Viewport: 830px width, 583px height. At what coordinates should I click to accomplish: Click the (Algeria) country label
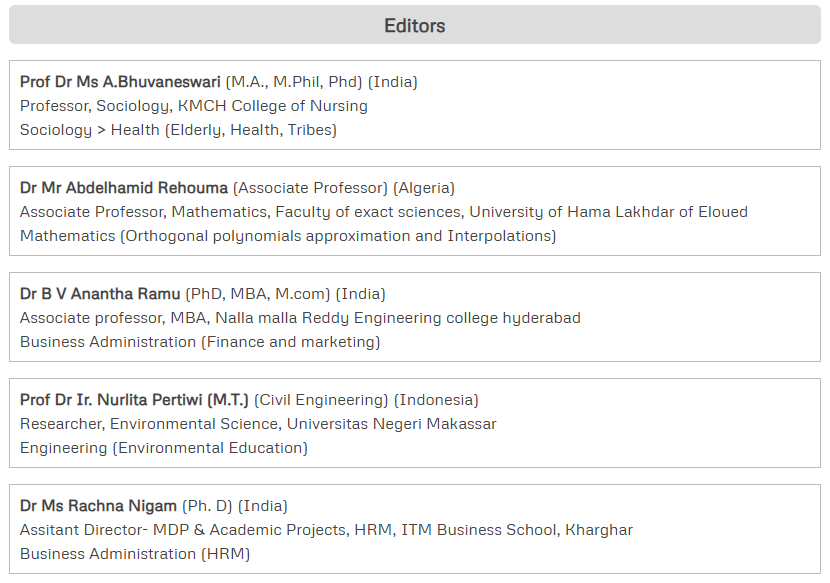(x=424, y=188)
